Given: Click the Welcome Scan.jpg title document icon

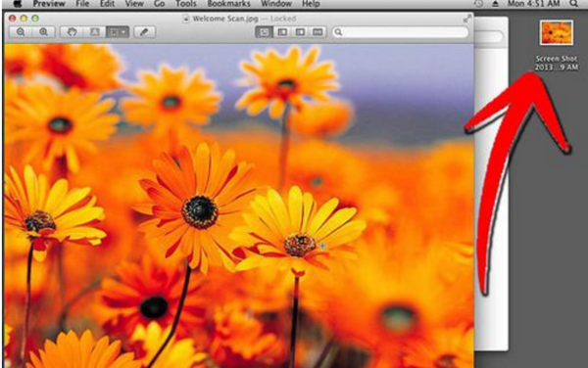Looking at the screenshot, I should (x=186, y=19).
